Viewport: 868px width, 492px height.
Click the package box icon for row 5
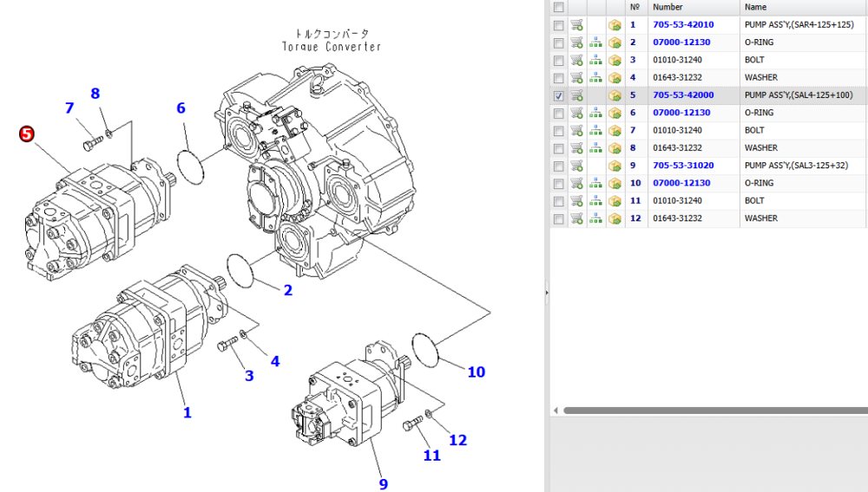coord(615,95)
